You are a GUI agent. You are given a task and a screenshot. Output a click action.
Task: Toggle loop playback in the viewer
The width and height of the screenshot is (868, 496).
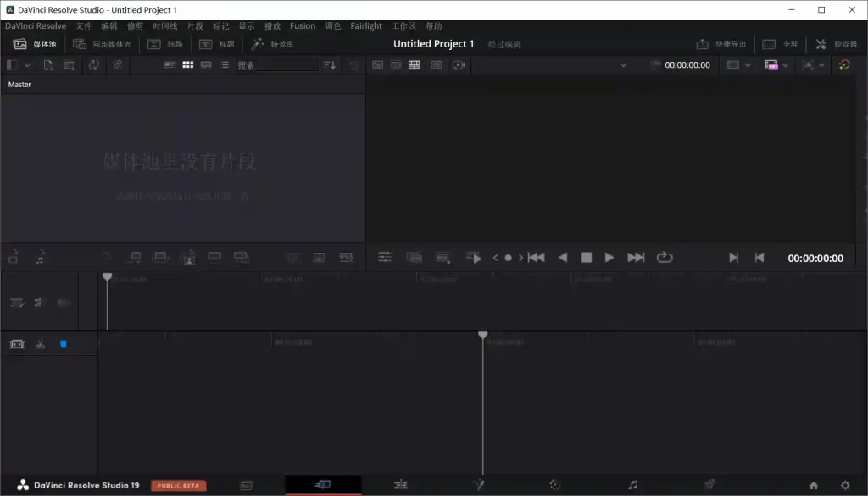(x=665, y=258)
